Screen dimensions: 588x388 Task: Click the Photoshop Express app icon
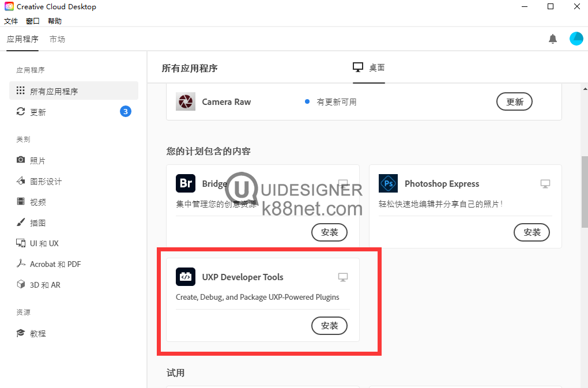click(388, 183)
